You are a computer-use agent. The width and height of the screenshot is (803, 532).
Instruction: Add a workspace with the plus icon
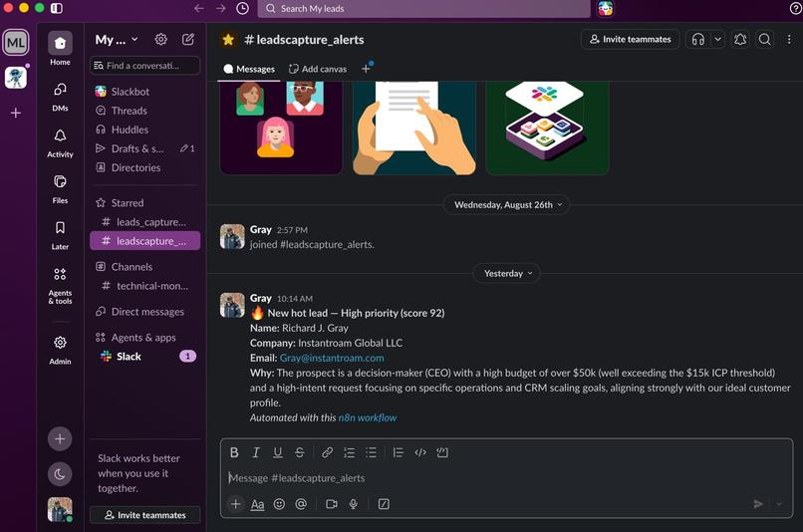pyautogui.click(x=15, y=113)
